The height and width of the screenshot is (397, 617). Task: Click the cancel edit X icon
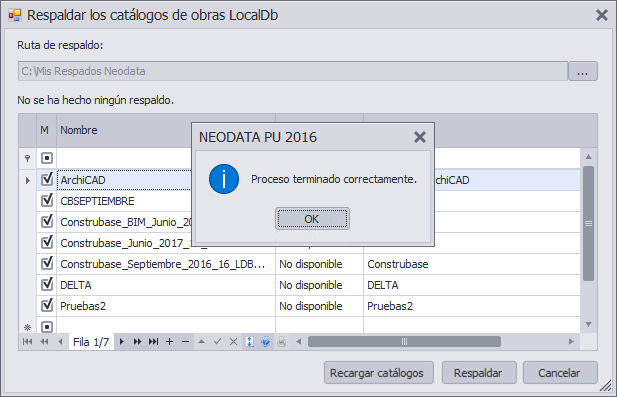point(233,342)
